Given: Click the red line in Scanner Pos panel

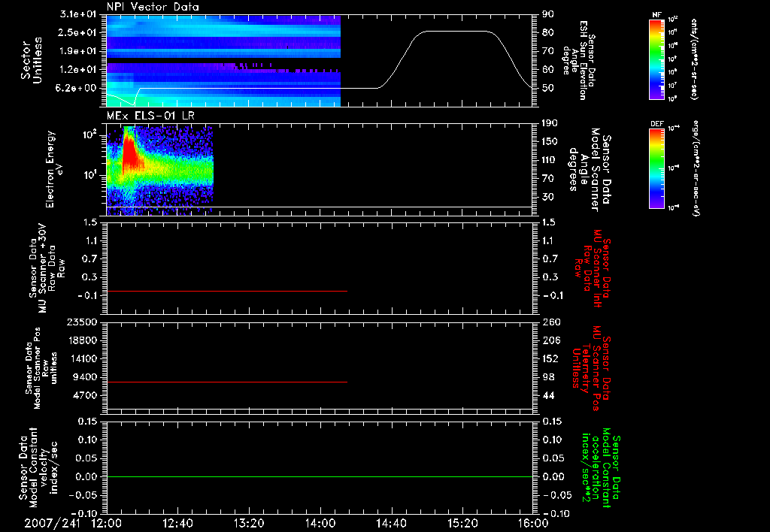Looking at the screenshot, I should (227, 382).
